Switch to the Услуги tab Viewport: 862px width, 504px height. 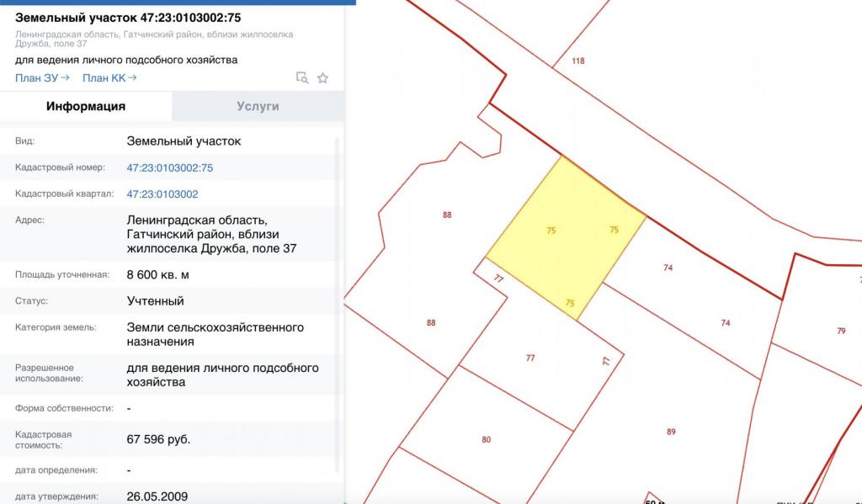click(258, 107)
